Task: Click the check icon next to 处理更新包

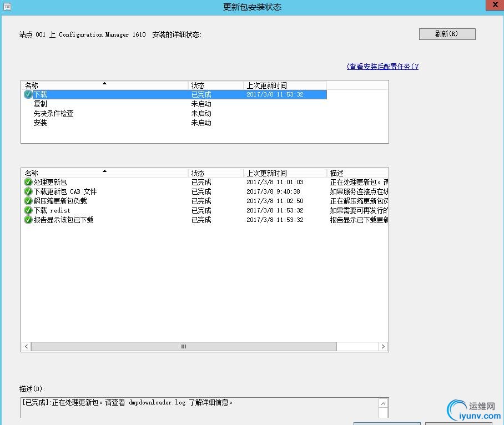Action: tap(28, 182)
